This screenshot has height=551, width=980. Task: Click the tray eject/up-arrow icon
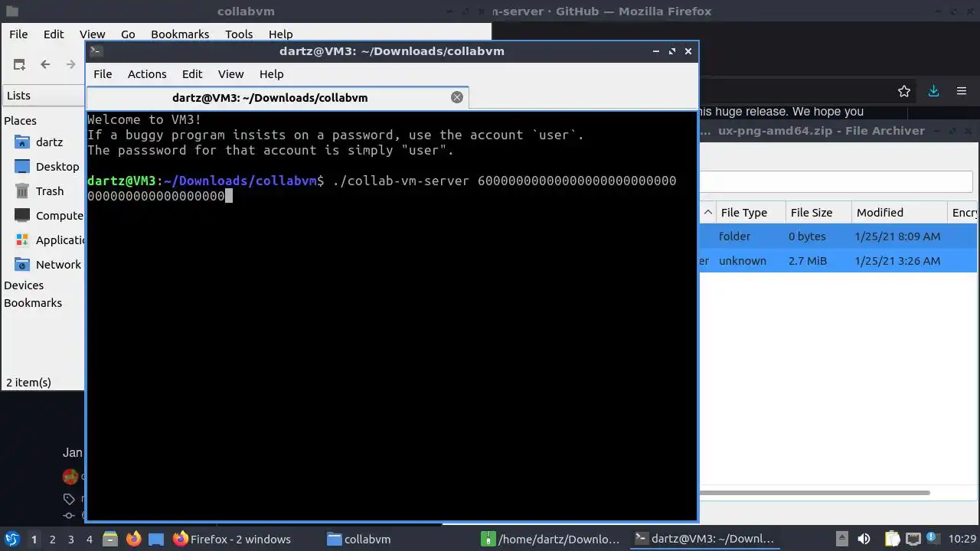pos(841,539)
